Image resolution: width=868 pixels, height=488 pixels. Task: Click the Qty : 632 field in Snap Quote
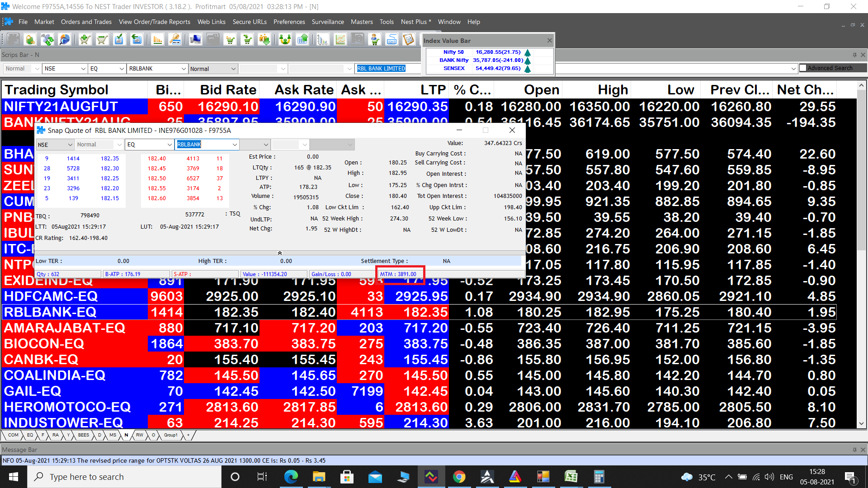(68, 274)
